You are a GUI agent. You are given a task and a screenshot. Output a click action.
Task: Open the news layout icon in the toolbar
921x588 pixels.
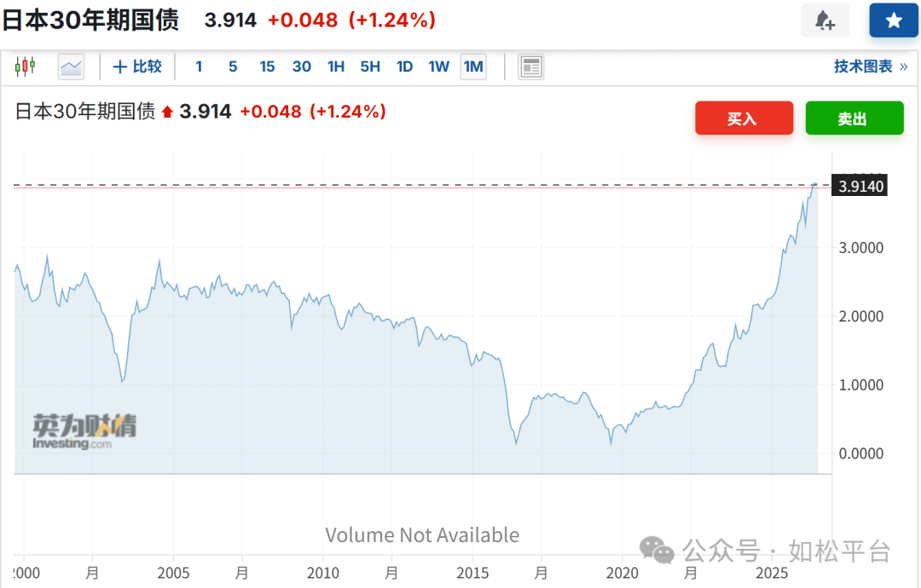(531, 66)
